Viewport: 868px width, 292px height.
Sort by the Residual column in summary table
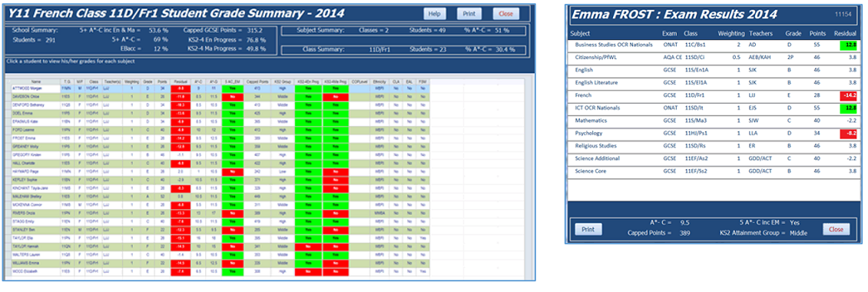click(x=181, y=81)
